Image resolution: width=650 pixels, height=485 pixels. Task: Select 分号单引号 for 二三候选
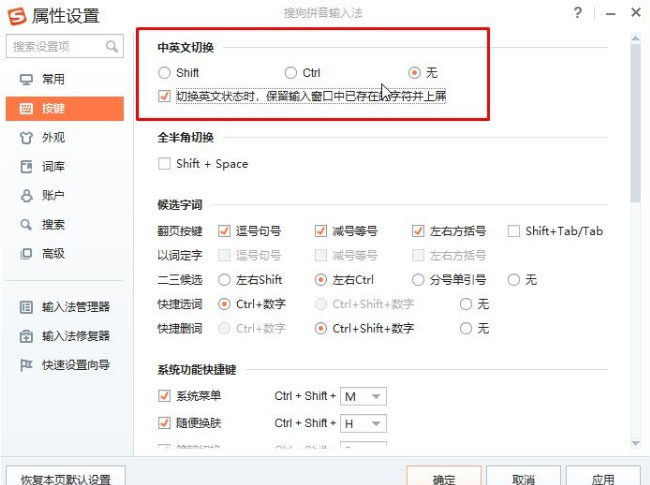(418, 280)
